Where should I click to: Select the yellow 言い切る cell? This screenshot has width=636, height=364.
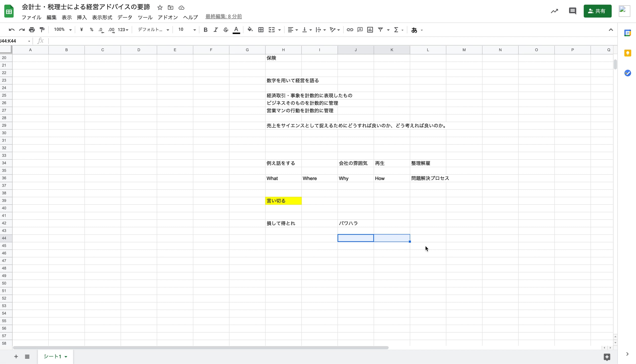pyautogui.click(x=283, y=201)
